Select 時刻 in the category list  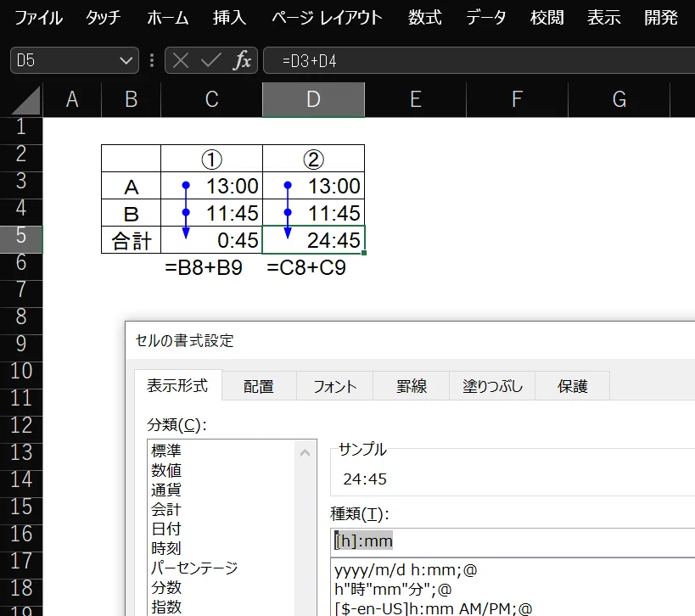pyautogui.click(x=166, y=548)
